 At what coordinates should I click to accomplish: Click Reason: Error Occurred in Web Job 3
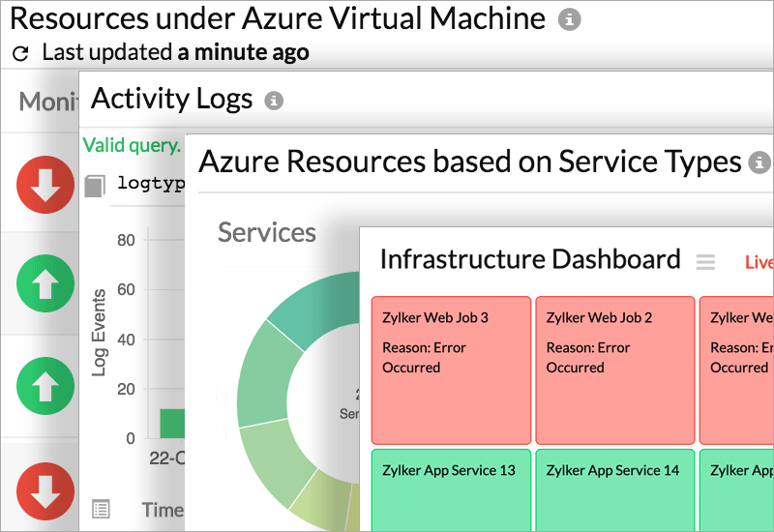tap(424, 358)
